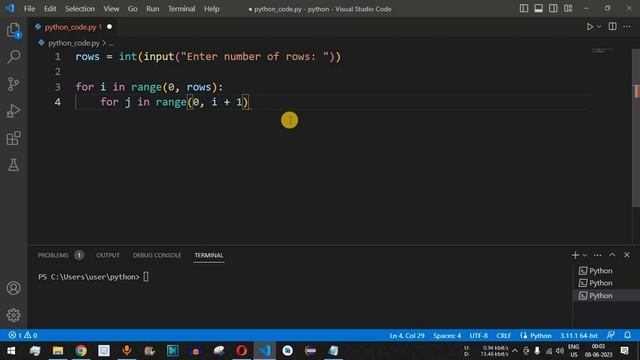The width and height of the screenshot is (640, 360).
Task: Open errors and warnings status indicator
Action: click(x=23, y=335)
